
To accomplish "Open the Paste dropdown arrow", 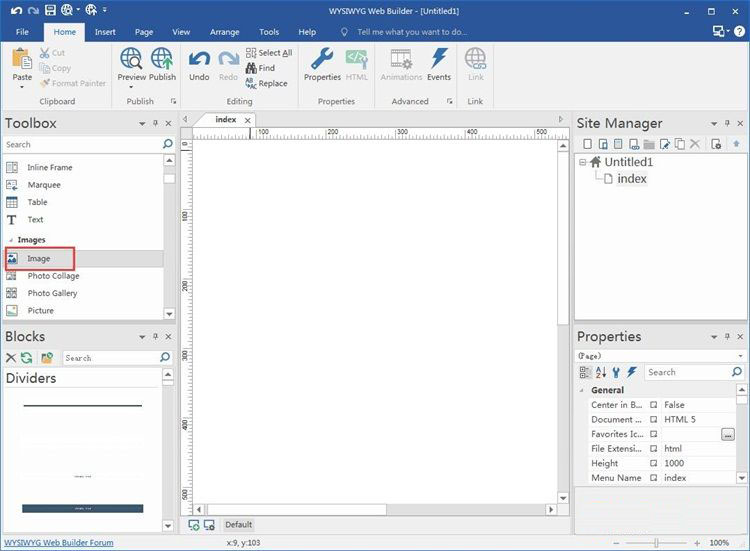I will 22,87.
